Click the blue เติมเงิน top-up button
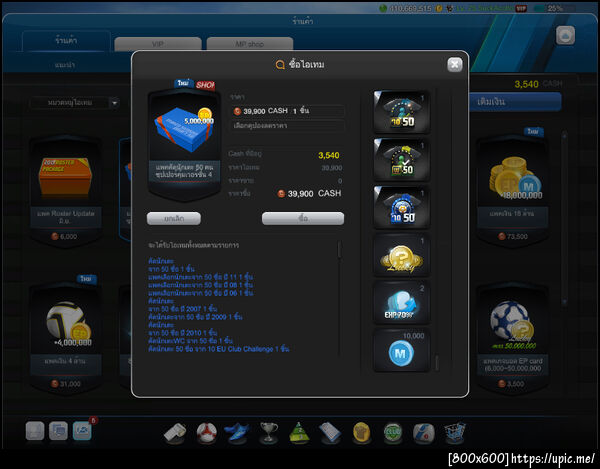The image size is (600, 469). click(x=516, y=102)
